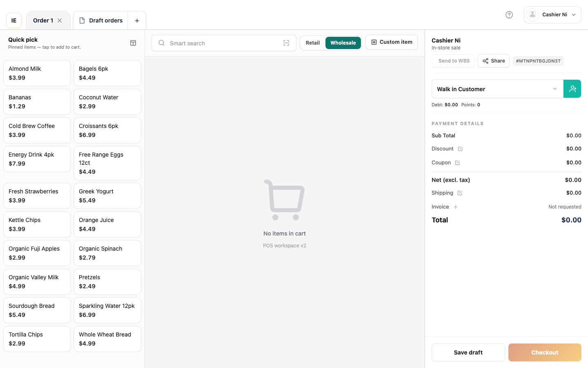Click the Cashier Ni avatar icon
This screenshot has width=588, height=368.
coord(532,15)
